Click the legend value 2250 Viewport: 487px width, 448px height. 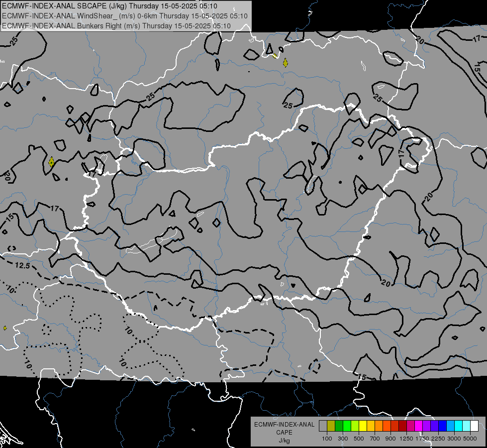pyautogui.click(x=438, y=439)
